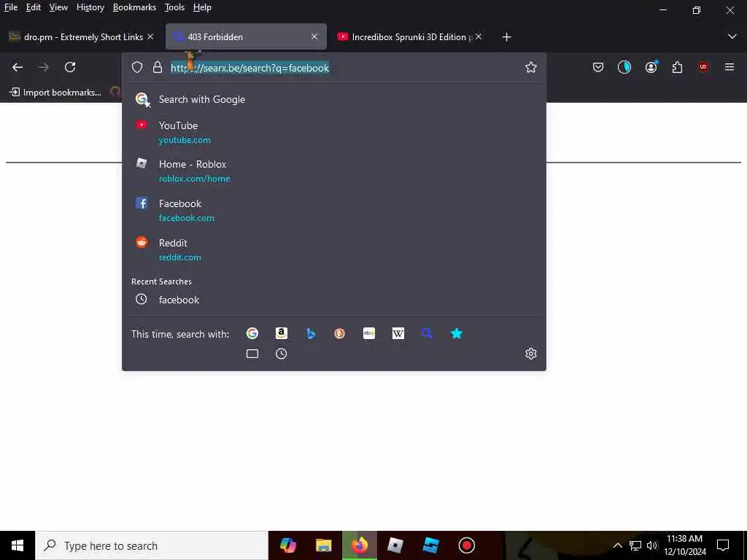This screenshot has height=560, width=747.
Task: Click the Windows taskbar search box
Action: 152,545
